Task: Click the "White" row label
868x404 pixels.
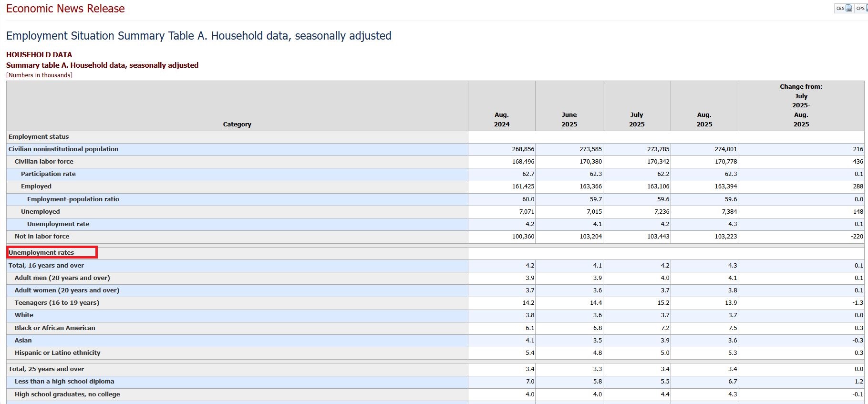Action: click(x=24, y=315)
